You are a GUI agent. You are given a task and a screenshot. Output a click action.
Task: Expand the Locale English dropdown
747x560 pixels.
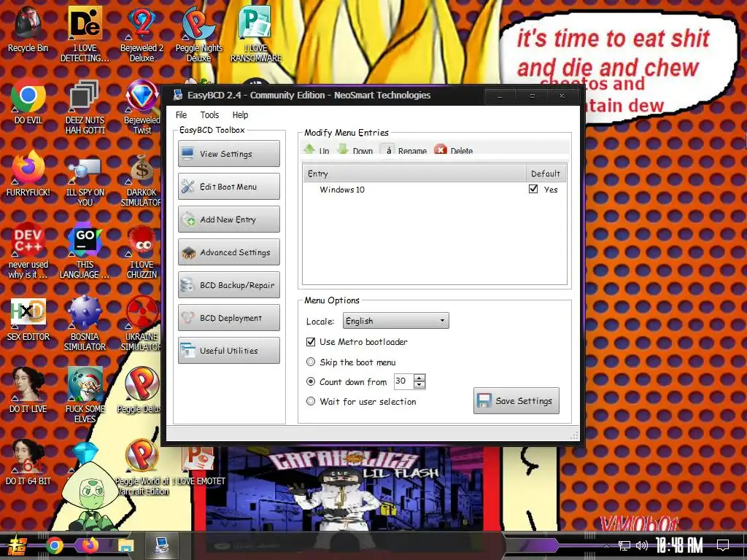coord(396,321)
